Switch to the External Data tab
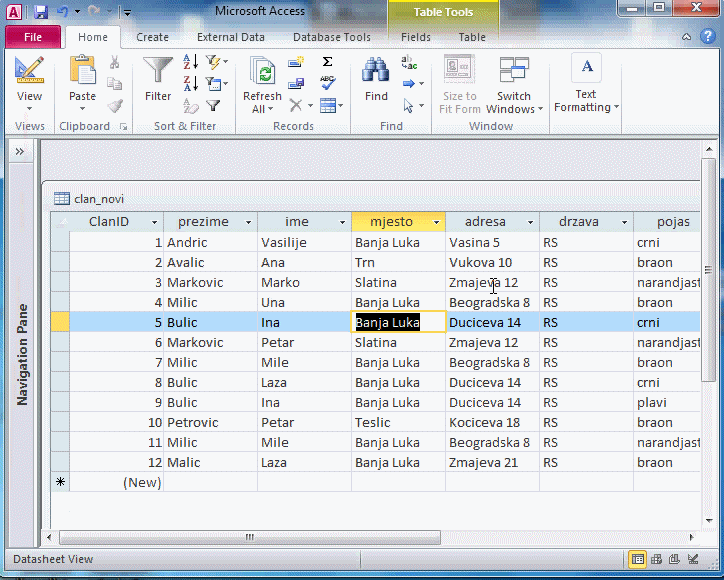 [231, 37]
